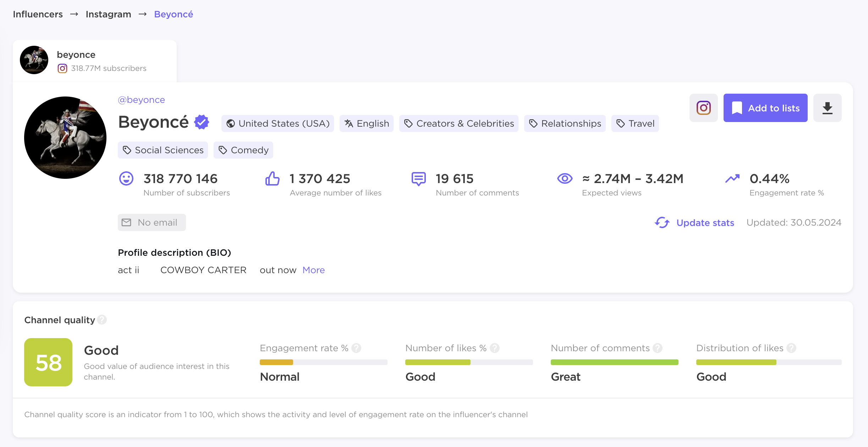Open the @beyonce username link
The image size is (868, 447).
(141, 100)
